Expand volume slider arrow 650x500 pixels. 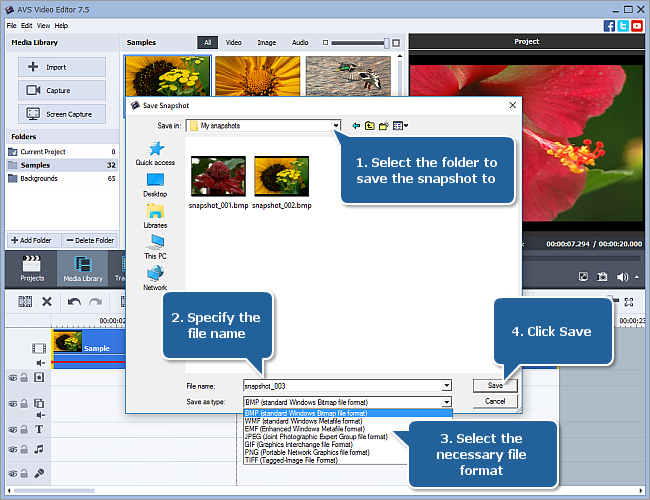click(637, 277)
